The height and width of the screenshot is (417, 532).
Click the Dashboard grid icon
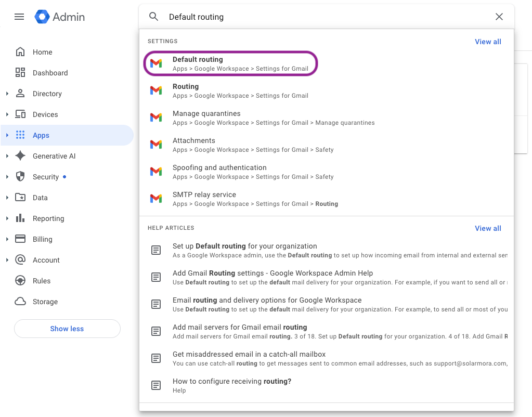20,73
